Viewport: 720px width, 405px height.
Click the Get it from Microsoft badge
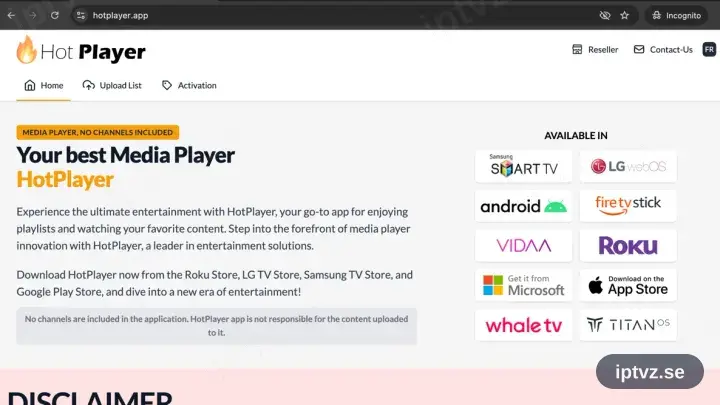[x=523, y=285]
